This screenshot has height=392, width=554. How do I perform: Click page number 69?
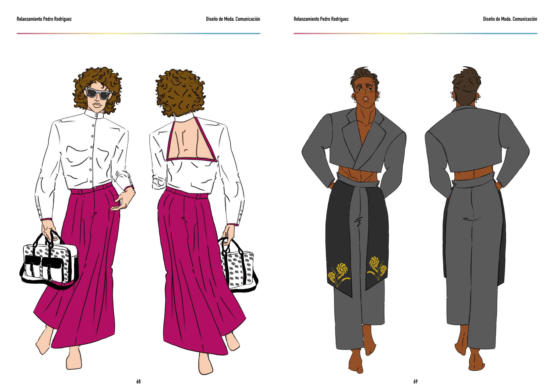pos(415,381)
